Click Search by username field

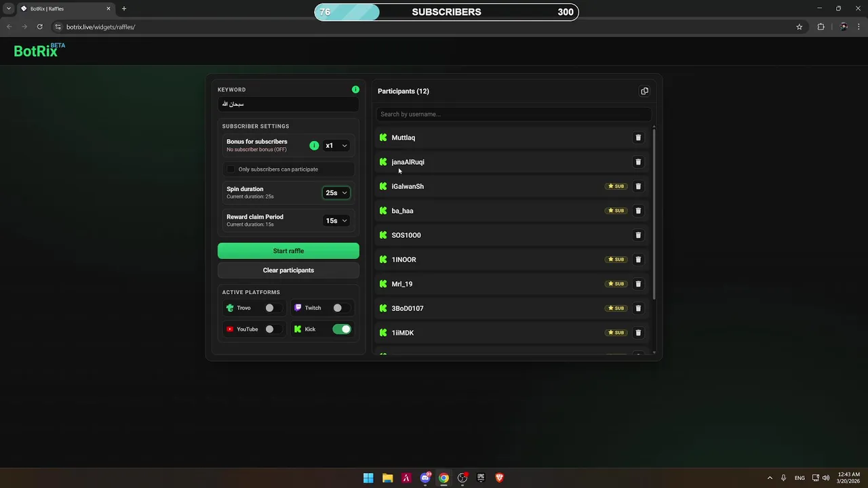pos(513,115)
